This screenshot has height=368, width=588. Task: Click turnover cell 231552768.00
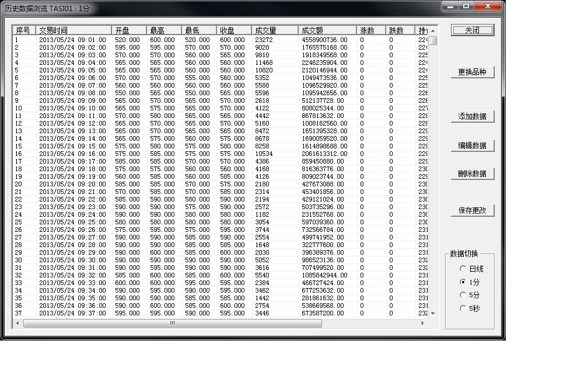coord(323,214)
